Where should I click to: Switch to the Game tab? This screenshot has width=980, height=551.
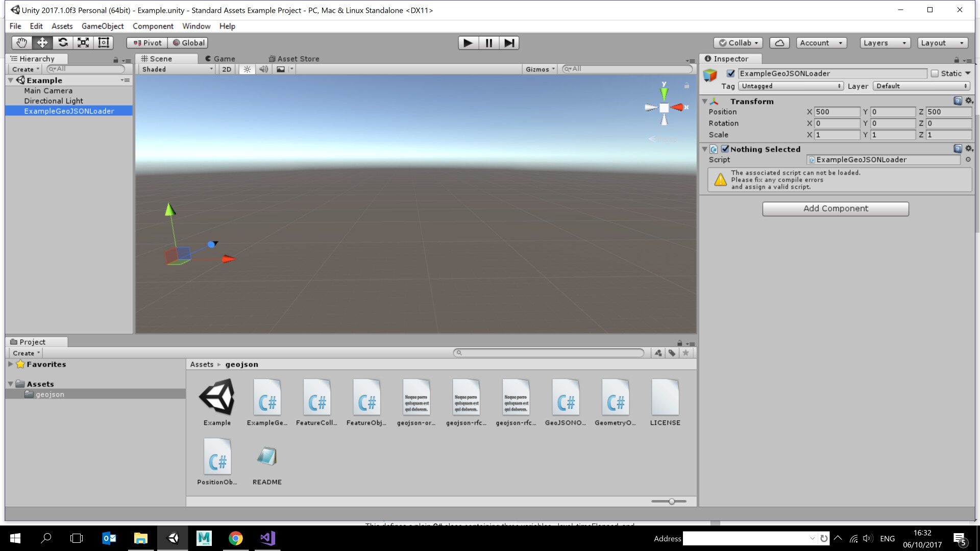[x=220, y=58]
